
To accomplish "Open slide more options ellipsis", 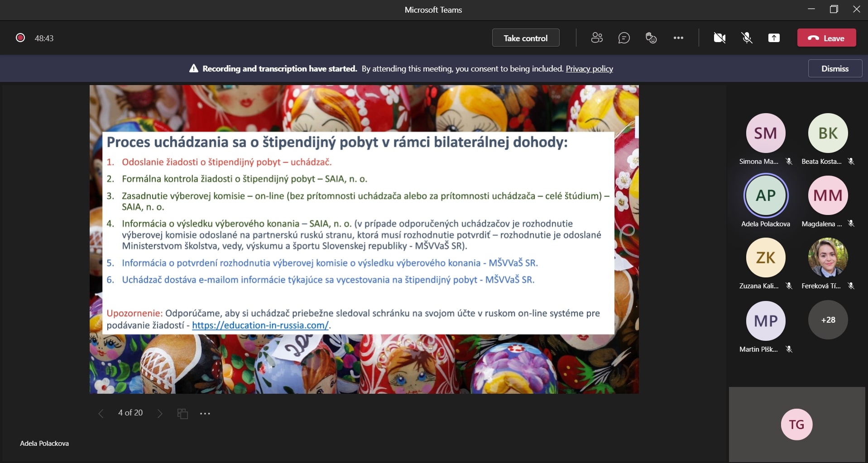I will point(205,414).
